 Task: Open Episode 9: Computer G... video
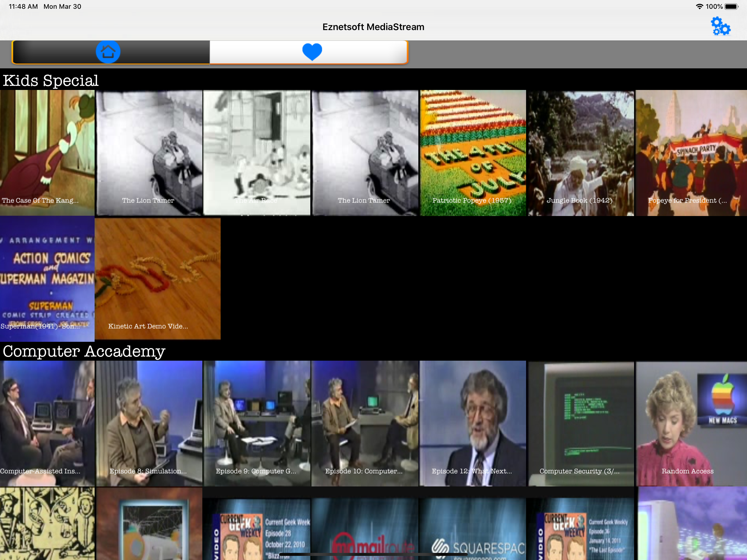[x=257, y=424]
